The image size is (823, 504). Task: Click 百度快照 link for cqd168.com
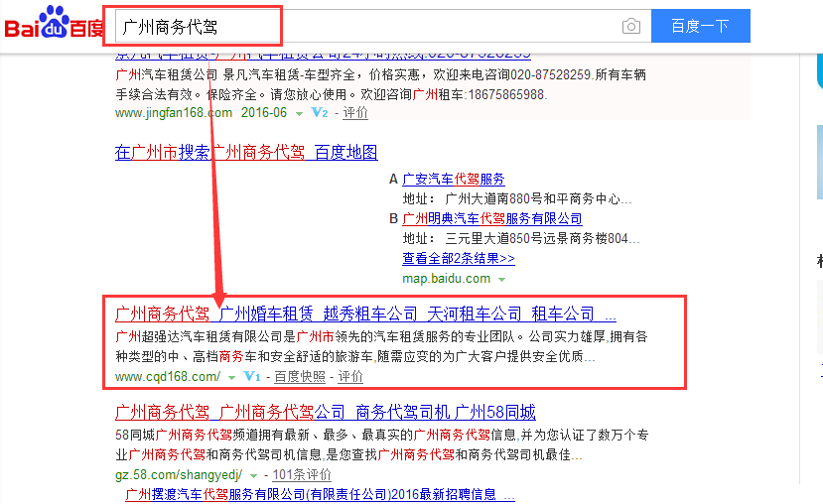click(300, 377)
